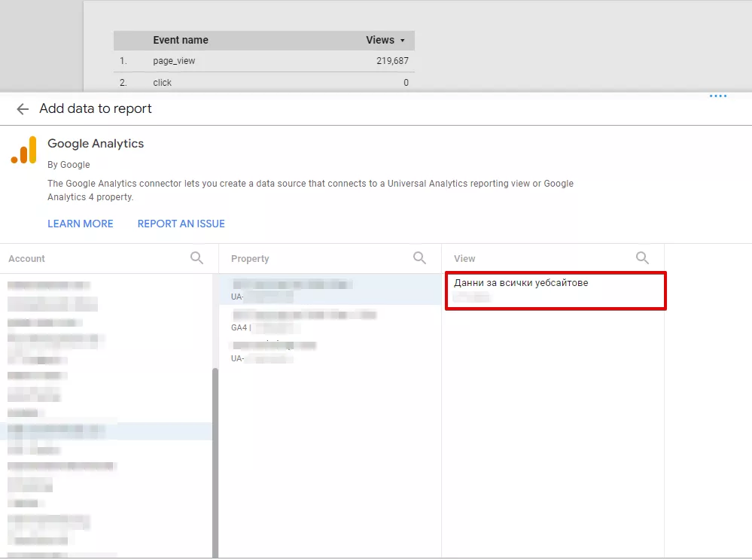The width and height of the screenshot is (752, 560).
Task: Click the Account list scrollbar
Action: (x=215, y=461)
